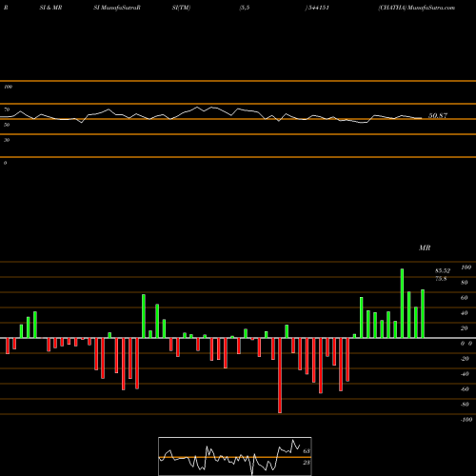Click the MR axis label -20

tap(465, 359)
